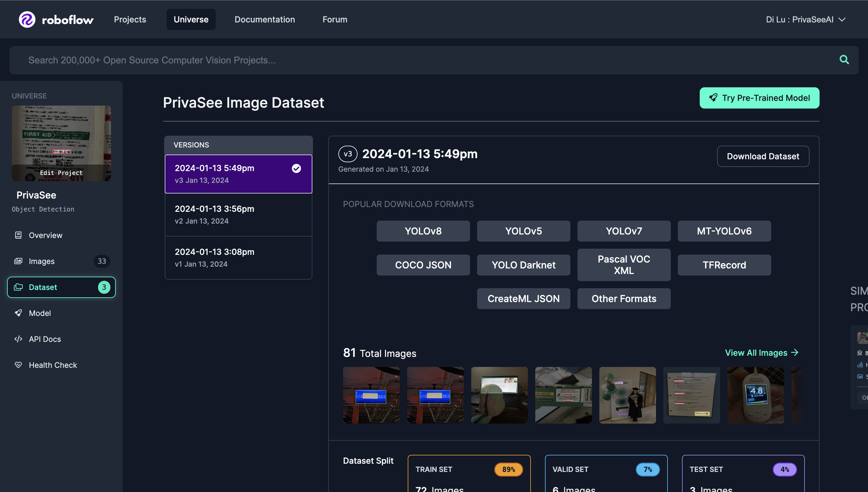Focus the Universe project search field
868x492 pixels.
pyautogui.click(x=434, y=60)
